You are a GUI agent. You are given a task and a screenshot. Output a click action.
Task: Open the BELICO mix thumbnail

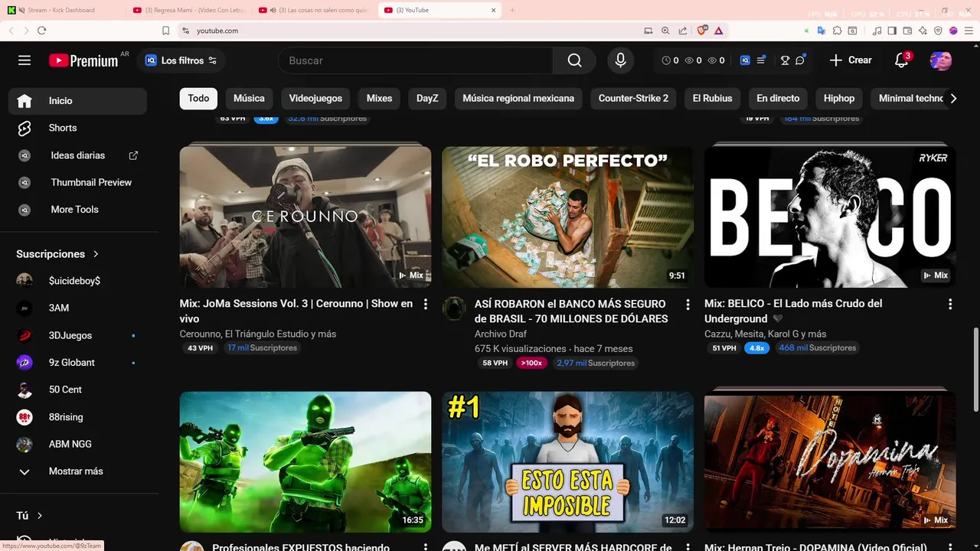(830, 217)
